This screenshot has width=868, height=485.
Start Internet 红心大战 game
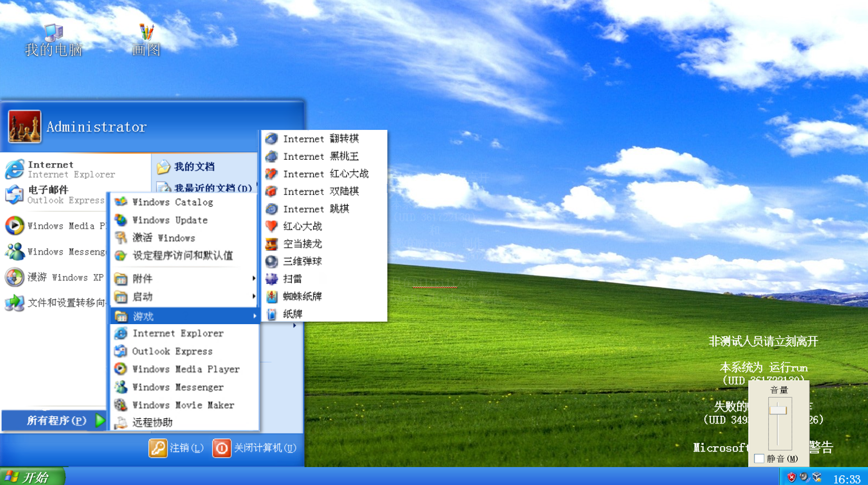(324, 174)
